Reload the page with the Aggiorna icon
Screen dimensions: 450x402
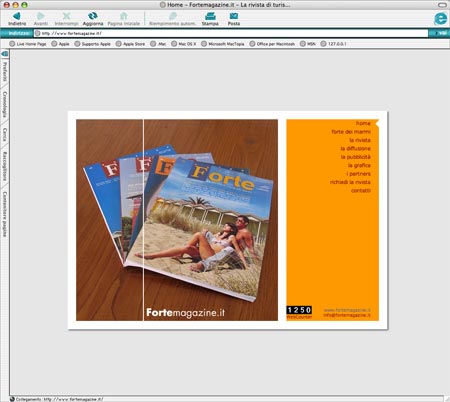[93, 16]
